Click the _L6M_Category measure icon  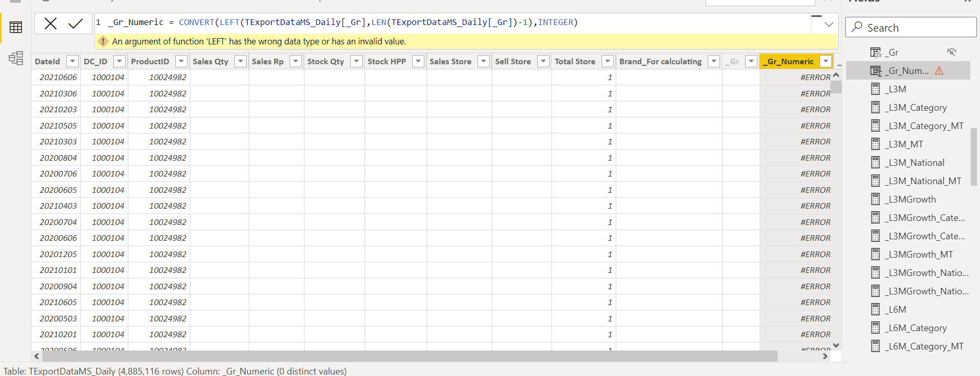(x=875, y=328)
